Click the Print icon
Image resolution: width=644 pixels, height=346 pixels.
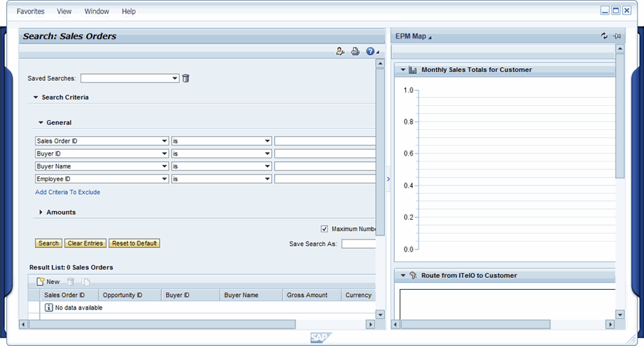click(355, 52)
